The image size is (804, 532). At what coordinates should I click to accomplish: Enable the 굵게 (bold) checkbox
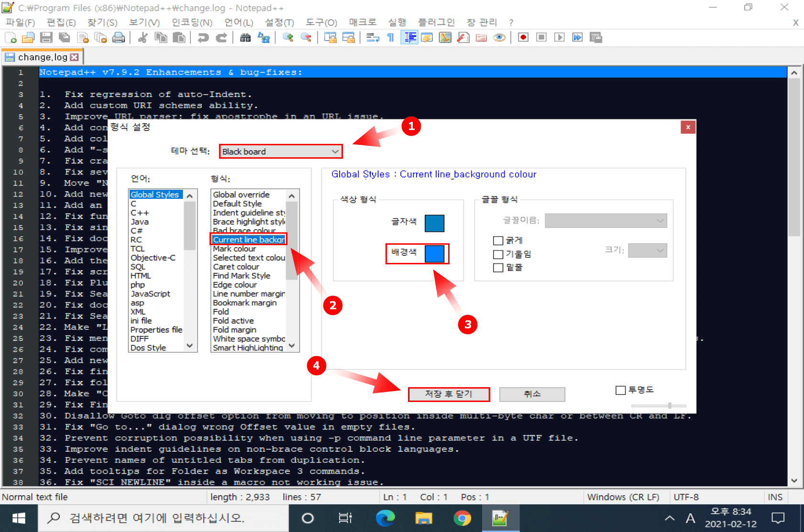[498, 240]
